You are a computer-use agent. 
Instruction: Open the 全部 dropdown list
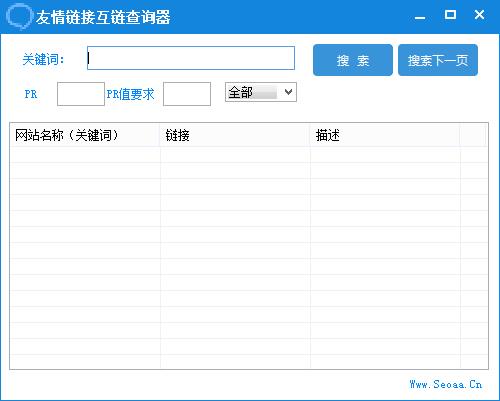tap(261, 92)
